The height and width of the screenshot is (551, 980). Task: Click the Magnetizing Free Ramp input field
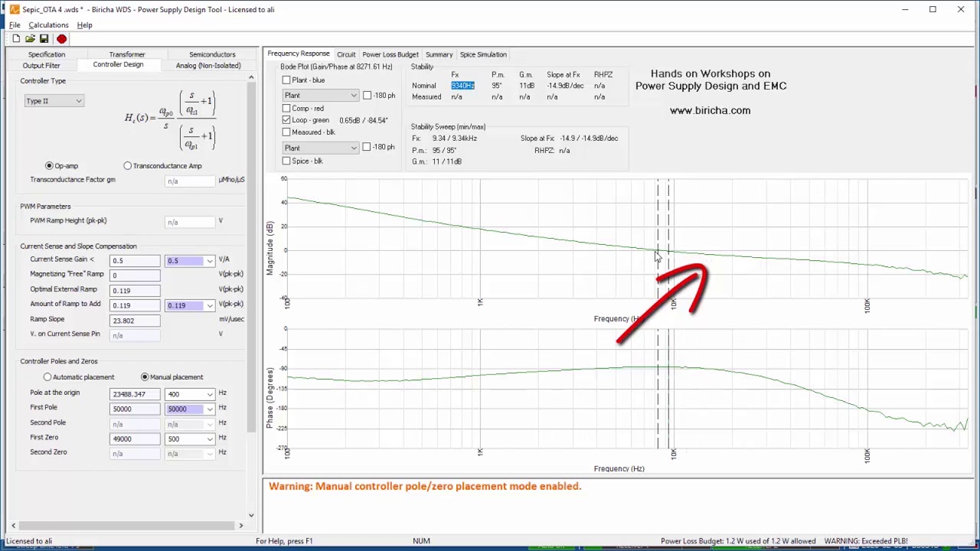135,275
